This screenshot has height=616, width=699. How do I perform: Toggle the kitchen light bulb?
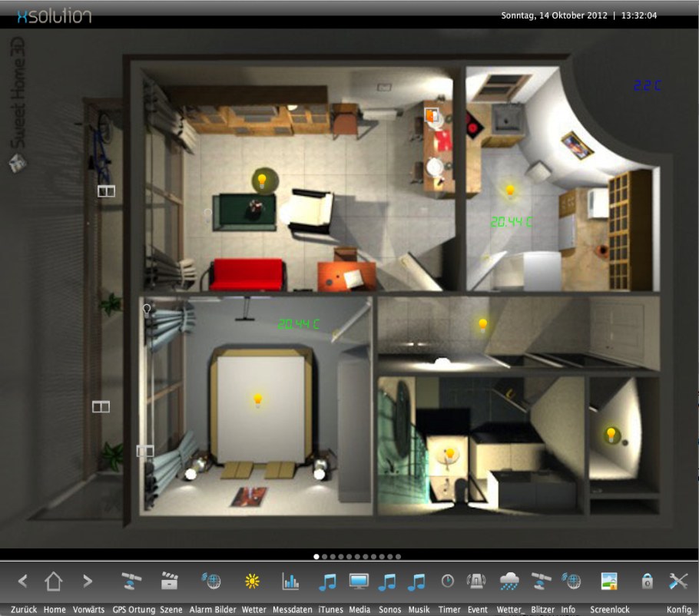509,189
